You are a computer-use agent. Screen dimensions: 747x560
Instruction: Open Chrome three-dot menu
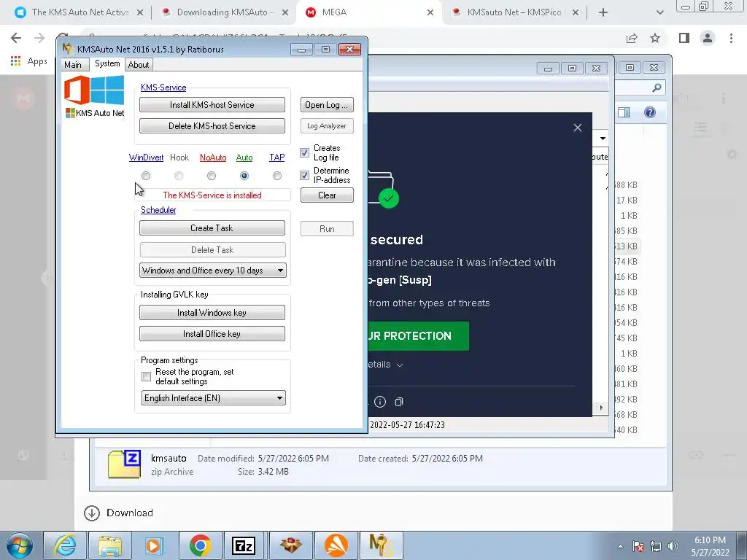coord(731,38)
